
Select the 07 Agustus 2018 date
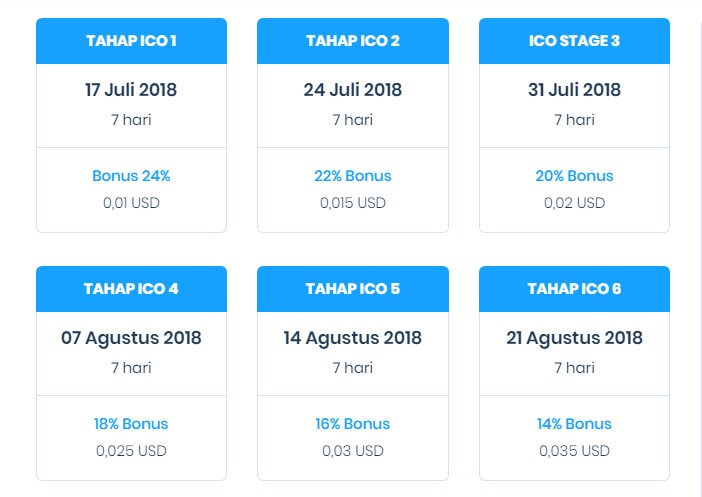point(131,338)
